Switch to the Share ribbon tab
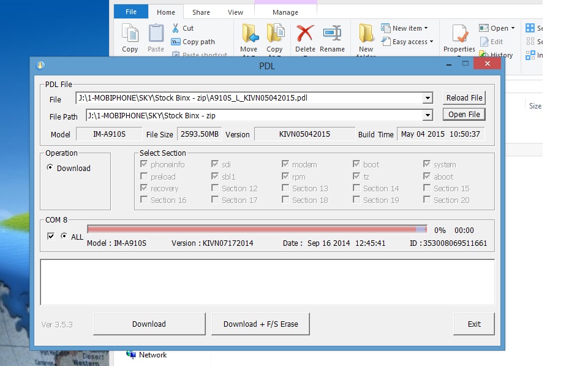The image size is (588, 366). click(x=201, y=12)
